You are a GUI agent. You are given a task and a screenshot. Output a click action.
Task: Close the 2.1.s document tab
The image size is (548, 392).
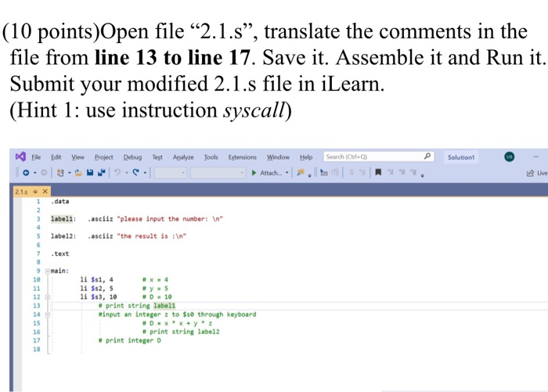click(x=45, y=192)
